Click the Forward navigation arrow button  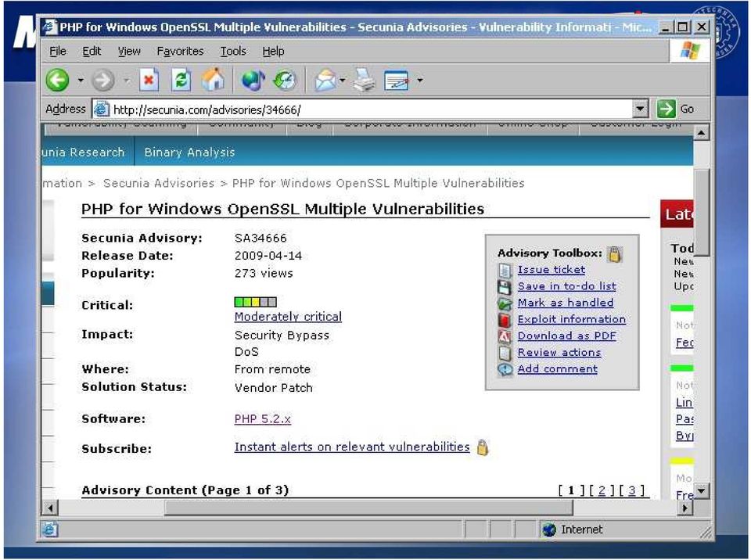[103, 80]
